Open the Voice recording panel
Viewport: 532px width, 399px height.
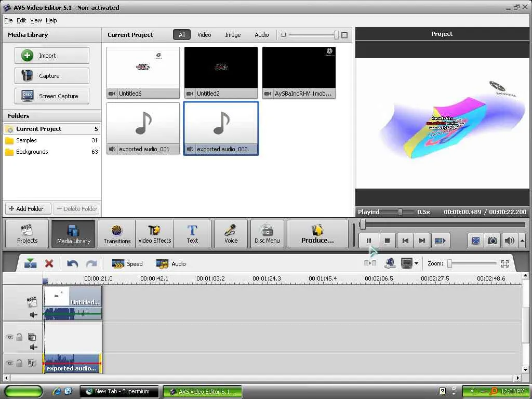tap(231, 234)
